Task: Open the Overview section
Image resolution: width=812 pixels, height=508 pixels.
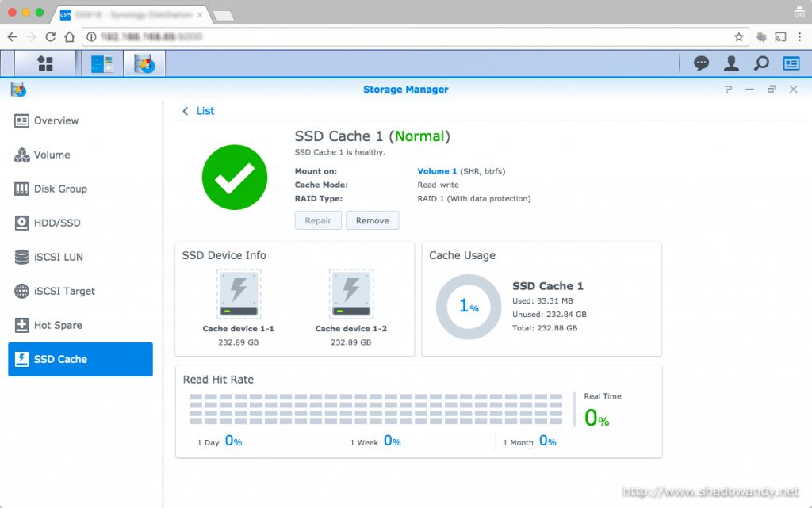Action: point(56,121)
